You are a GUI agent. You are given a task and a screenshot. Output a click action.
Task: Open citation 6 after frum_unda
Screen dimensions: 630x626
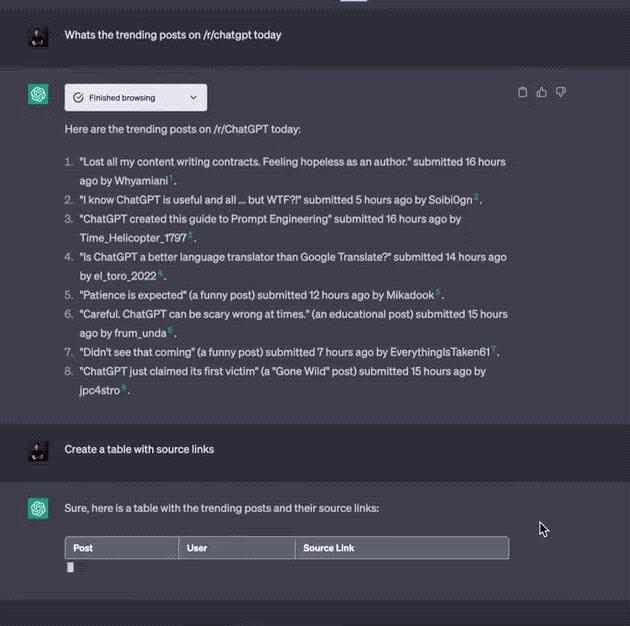click(170, 330)
